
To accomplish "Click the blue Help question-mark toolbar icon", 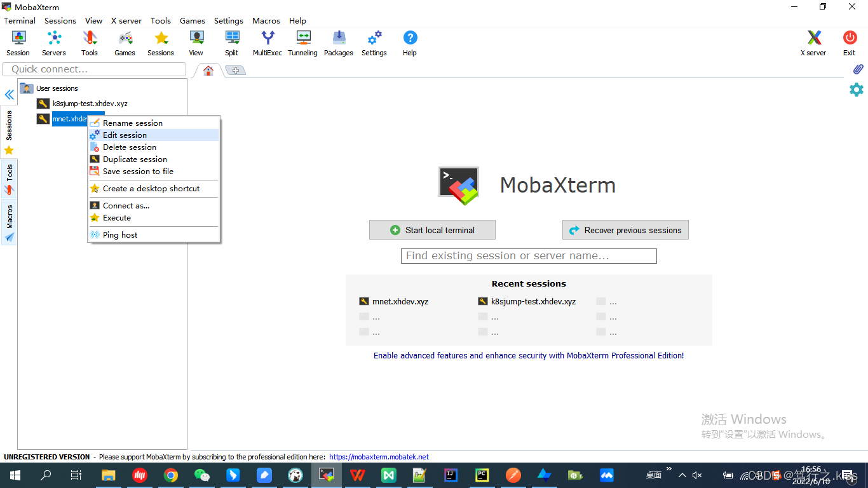I will (x=410, y=43).
